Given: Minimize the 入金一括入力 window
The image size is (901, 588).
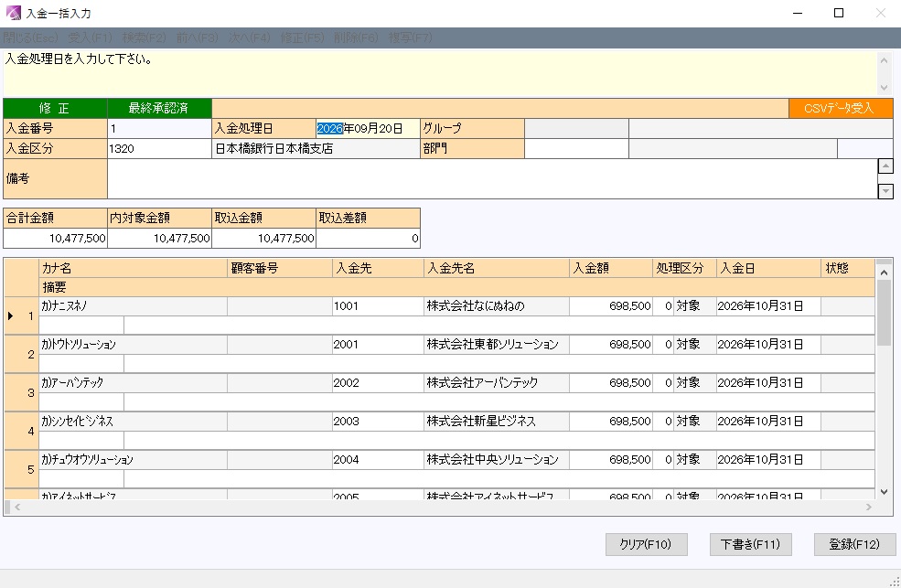Looking at the screenshot, I should coord(798,13).
